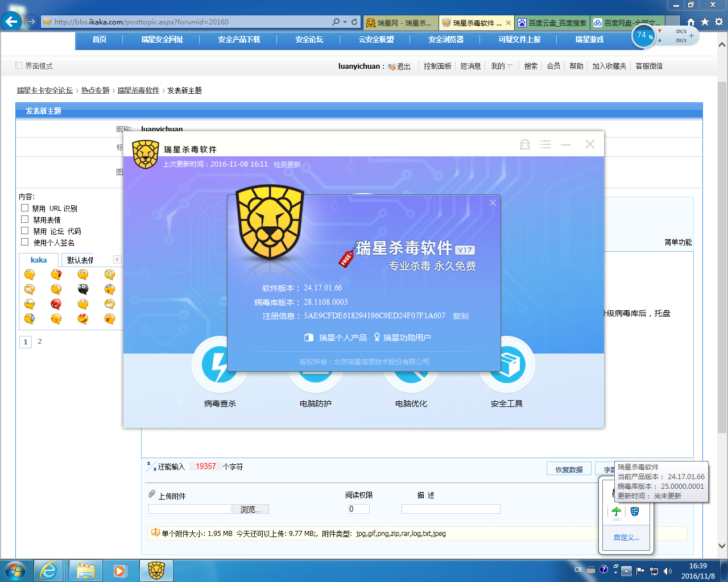The image size is (728, 582).
Task: Click 瑞星卡卡安全论坛 breadcrumb link
Action: point(45,90)
